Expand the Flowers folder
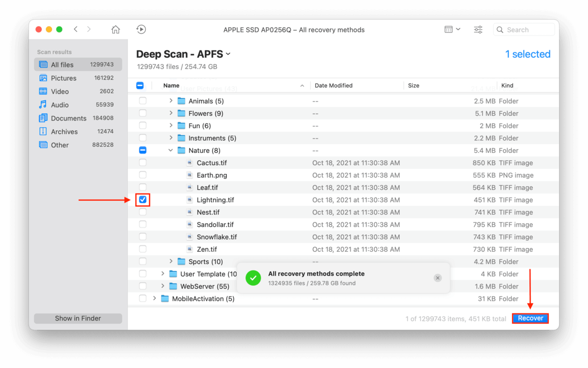The image size is (588, 368). (x=171, y=113)
